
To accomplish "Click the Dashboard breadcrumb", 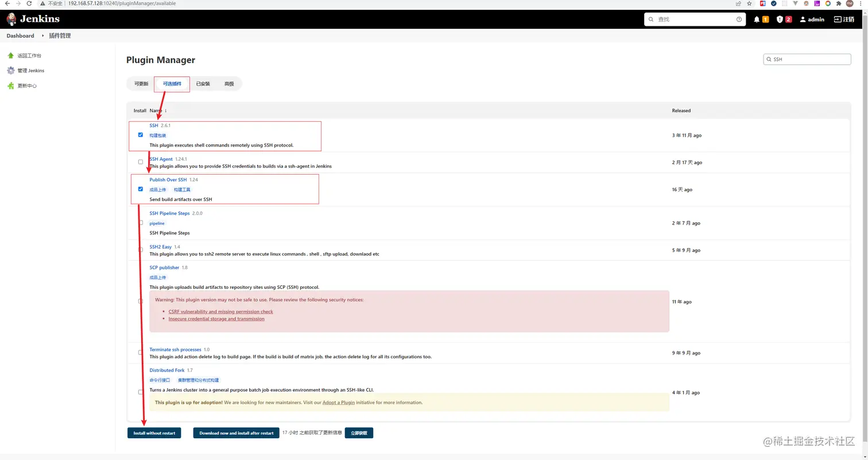I will point(21,36).
